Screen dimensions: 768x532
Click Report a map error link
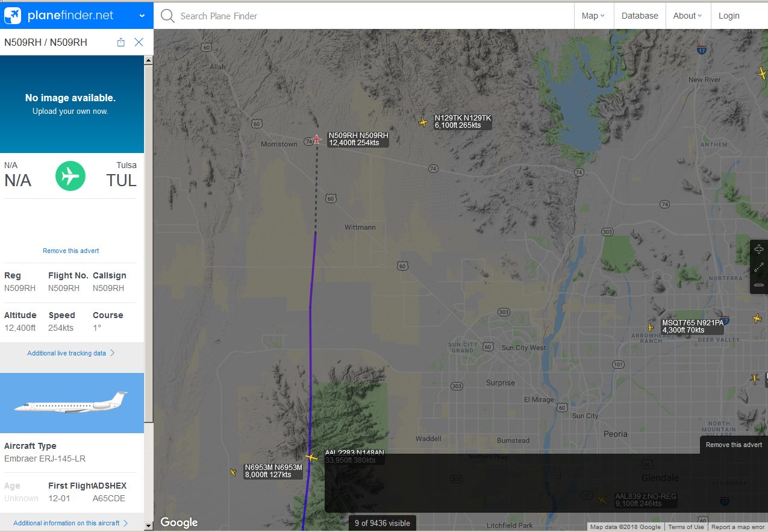(x=738, y=527)
